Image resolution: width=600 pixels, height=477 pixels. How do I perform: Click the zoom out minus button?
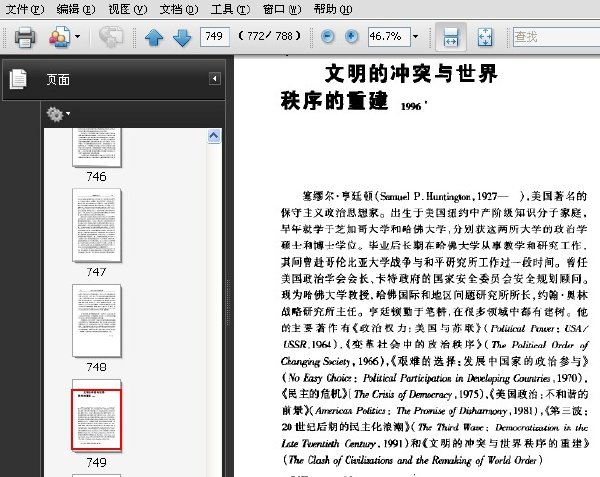pos(327,36)
